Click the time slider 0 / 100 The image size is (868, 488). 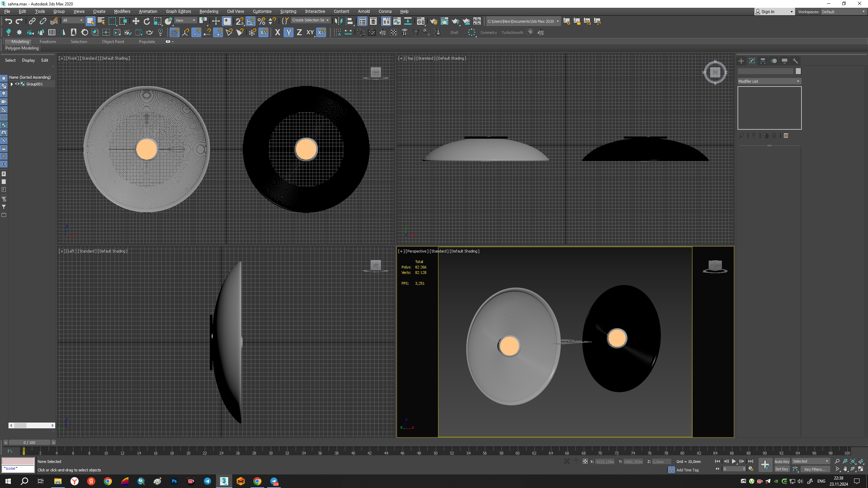pos(29,443)
